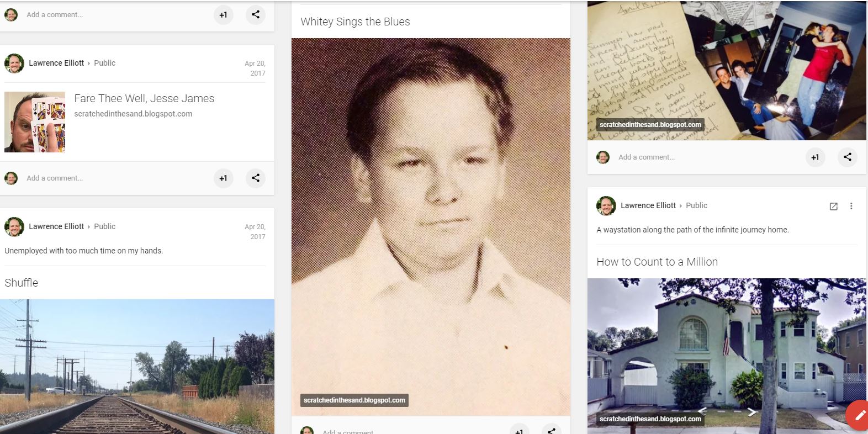Open the How to Count post in a new window
This screenshot has width=868, height=434.
[834, 206]
